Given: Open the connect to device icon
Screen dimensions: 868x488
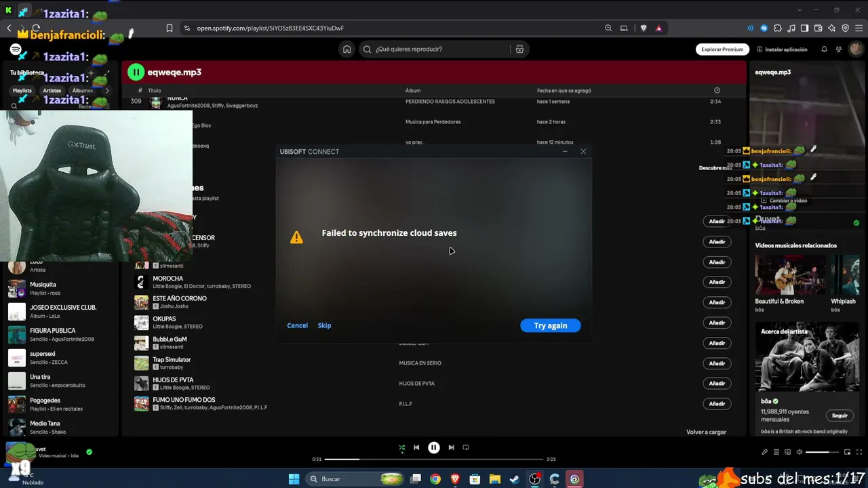Looking at the screenshot, I should pyautogui.click(x=787, y=452).
